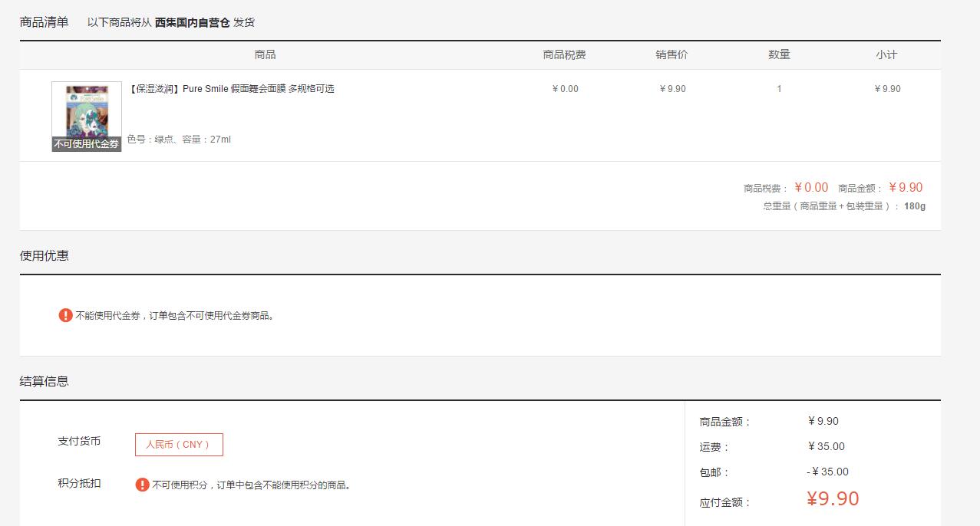
Task: Click the red warning icon beside 不可使用积分
Action: (142, 485)
